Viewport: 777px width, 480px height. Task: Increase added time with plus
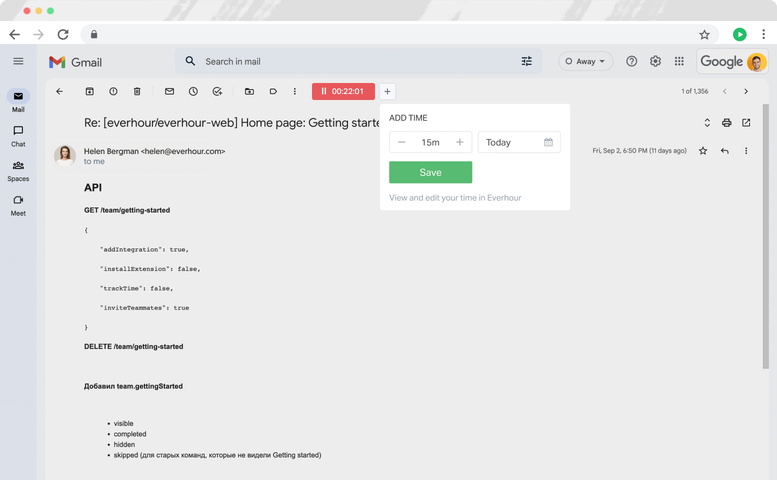[459, 142]
